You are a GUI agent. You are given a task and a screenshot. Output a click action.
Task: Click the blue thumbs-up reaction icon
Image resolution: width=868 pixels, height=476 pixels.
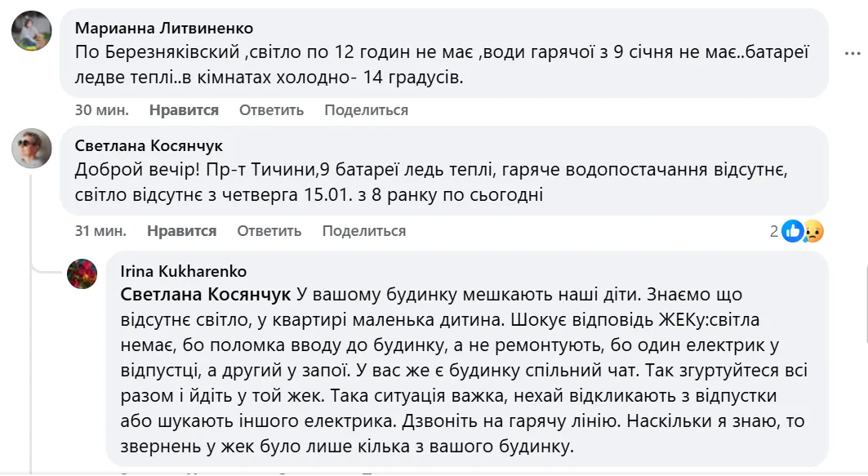click(x=793, y=231)
